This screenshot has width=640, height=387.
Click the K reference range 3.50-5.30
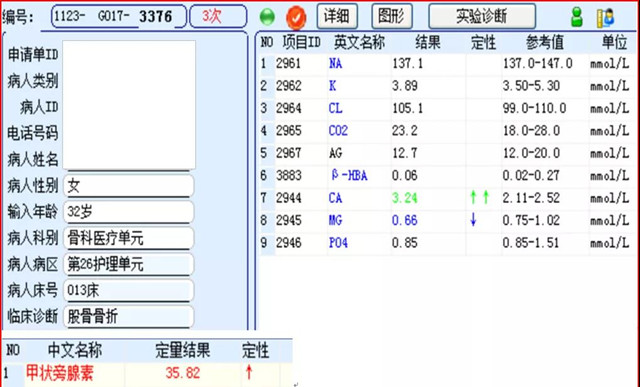531,86
